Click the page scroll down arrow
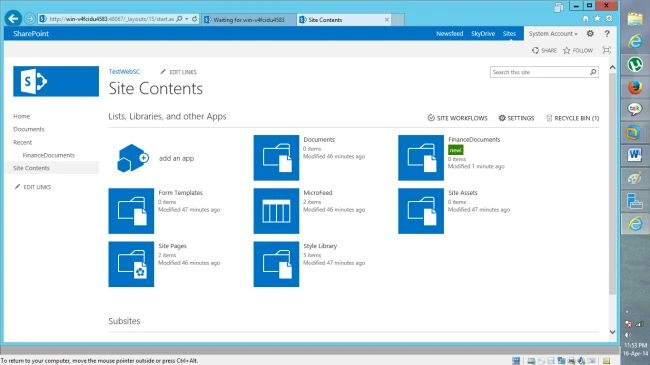This screenshot has width=650, height=365. 612,332
